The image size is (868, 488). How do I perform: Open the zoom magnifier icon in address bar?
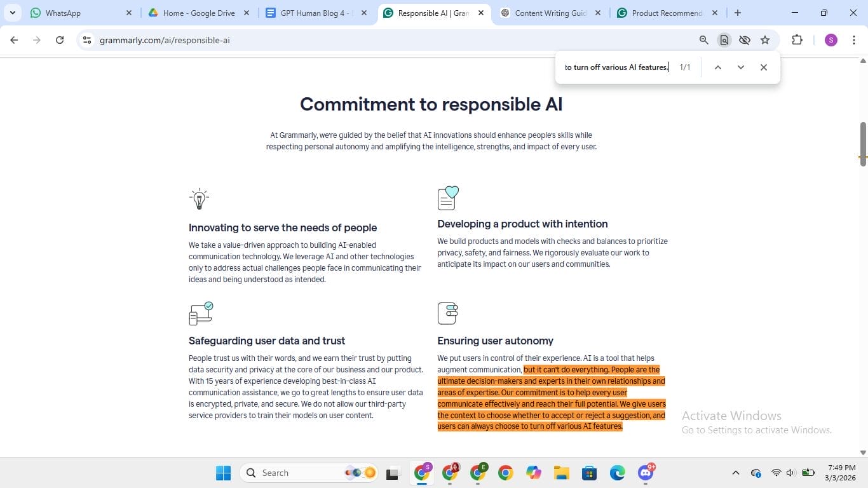tap(703, 40)
